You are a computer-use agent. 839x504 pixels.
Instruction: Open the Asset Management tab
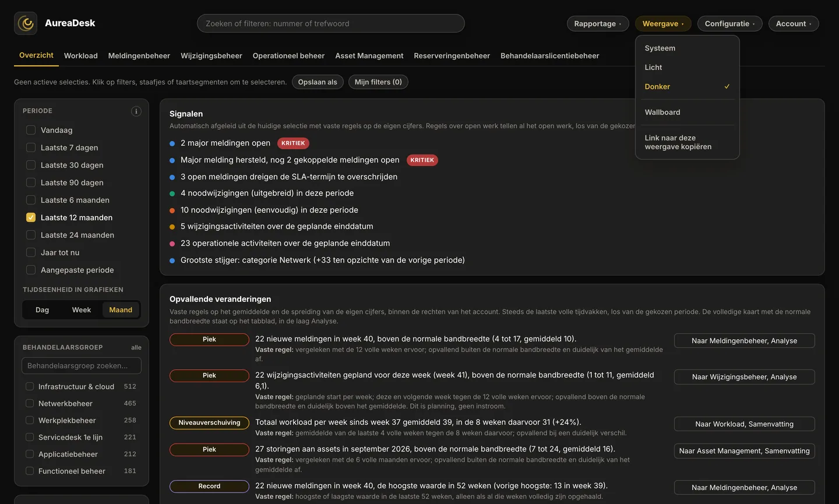[x=369, y=56]
